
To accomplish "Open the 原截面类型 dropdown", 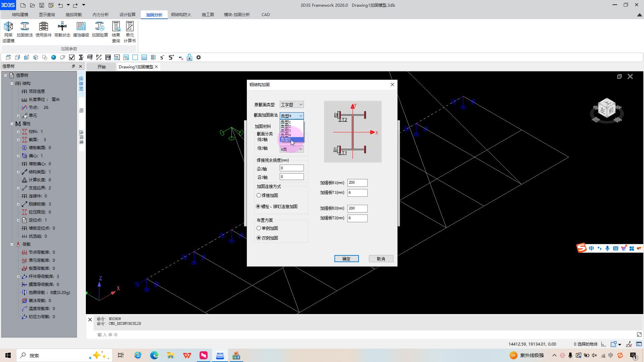I will point(291,105).
